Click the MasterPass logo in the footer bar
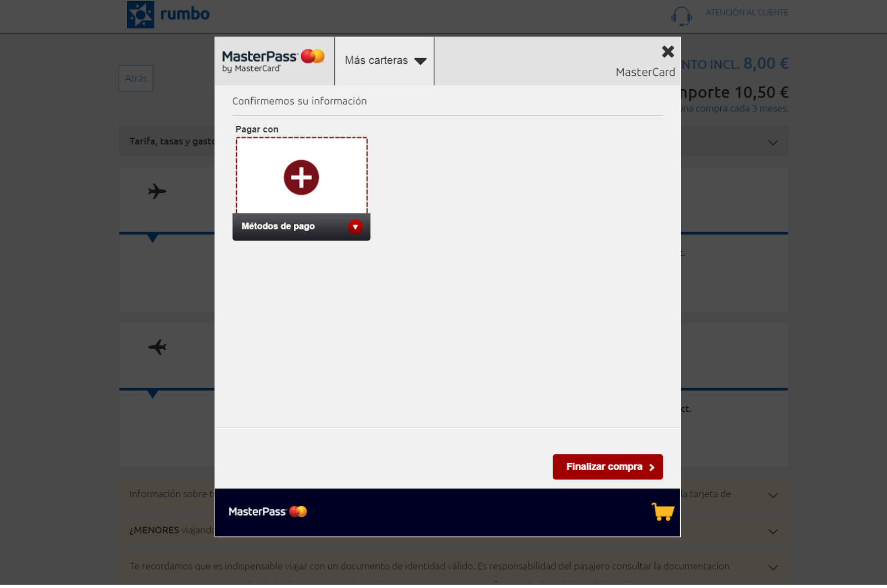 [267, 512]
